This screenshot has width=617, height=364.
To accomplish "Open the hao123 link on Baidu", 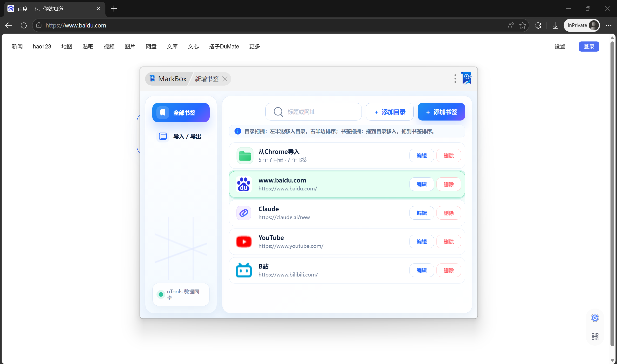I will pyautogui.click(x=42, y=46).
